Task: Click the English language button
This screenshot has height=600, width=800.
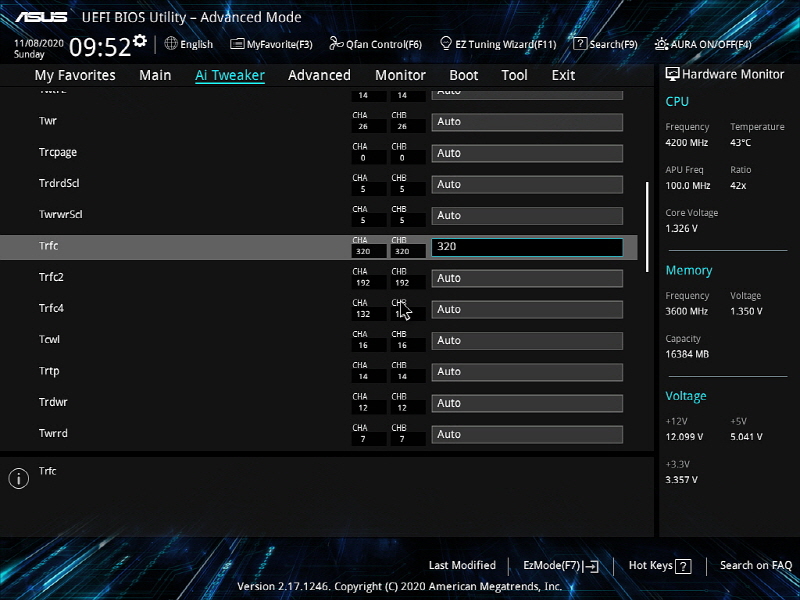Action: coord(196,44)
